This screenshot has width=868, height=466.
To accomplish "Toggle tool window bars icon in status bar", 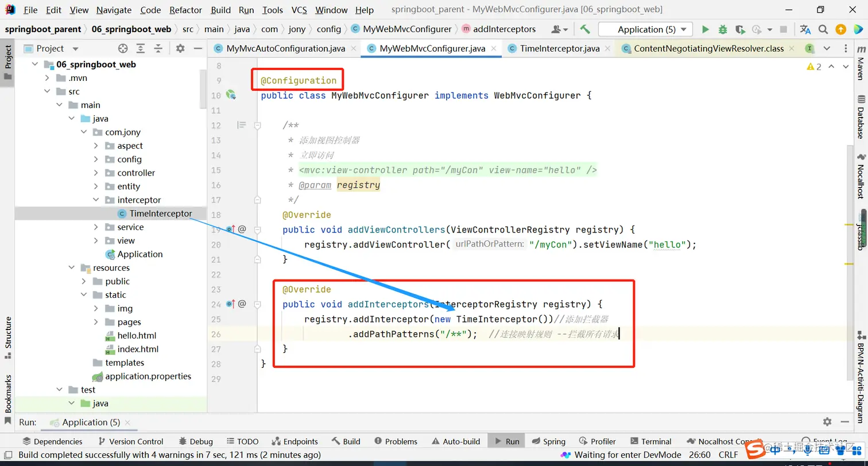I will [x=9, y=455].
